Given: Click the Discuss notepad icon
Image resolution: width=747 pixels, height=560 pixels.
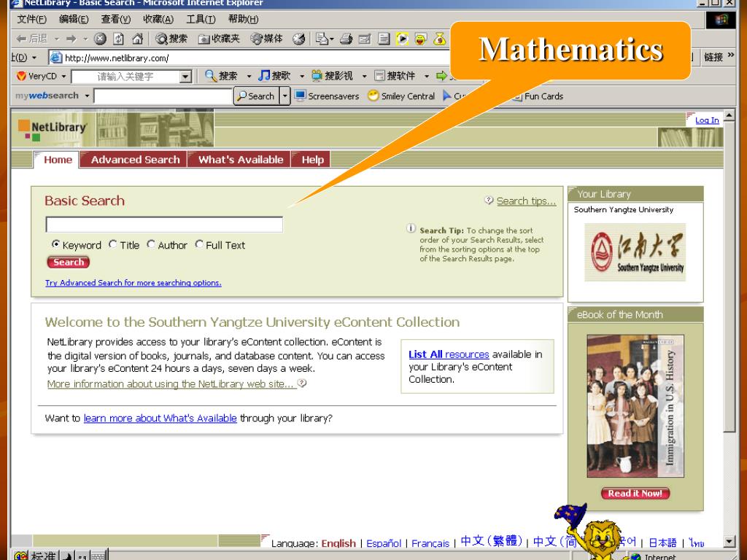Looking at the screenshot, I should point(384,39).
